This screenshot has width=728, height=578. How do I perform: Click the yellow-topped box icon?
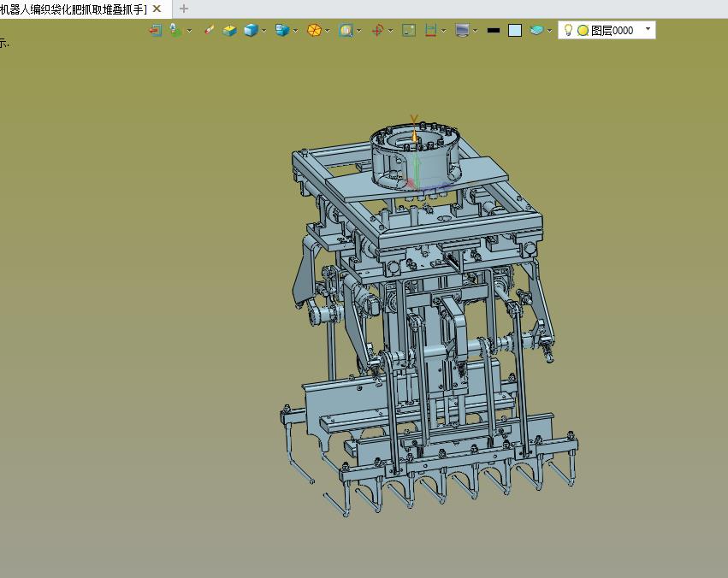[229, 30]
